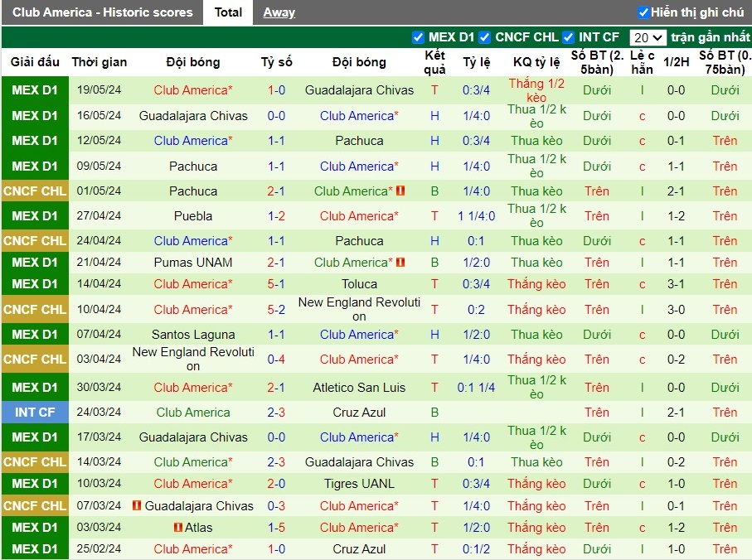Screen dimensions: 752x560
Task: Click the 1 1/4:0 odds for Puebla match
Action: 476,216
